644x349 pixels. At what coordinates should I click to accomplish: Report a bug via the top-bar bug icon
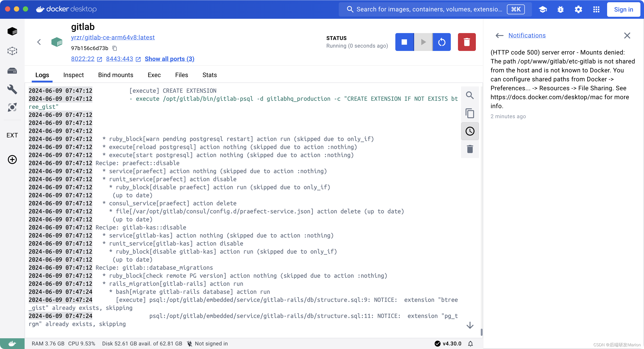point(561,9)
